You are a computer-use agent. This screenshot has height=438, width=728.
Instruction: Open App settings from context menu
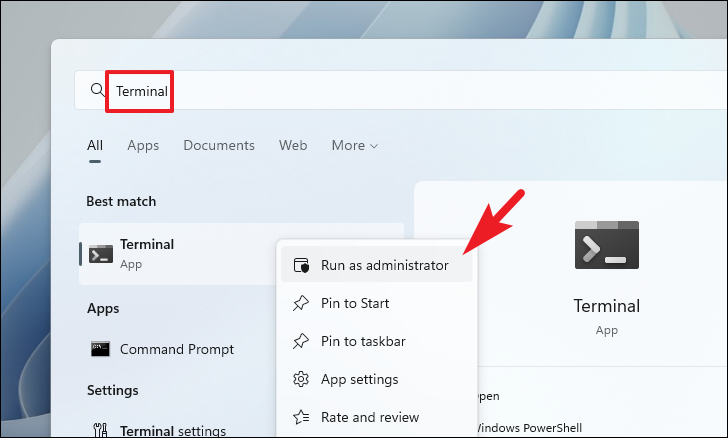(x=377, y=379)
